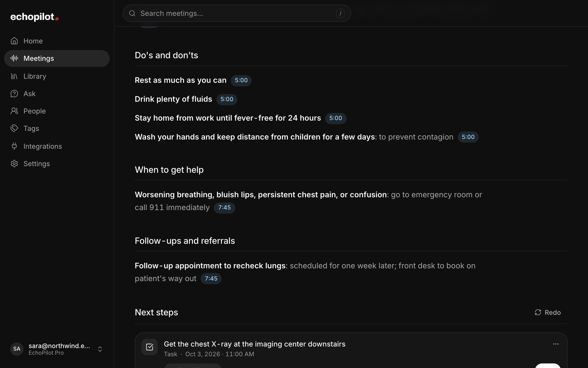
Task: Check off the chest X-ray task
Action: pos(150,347)
